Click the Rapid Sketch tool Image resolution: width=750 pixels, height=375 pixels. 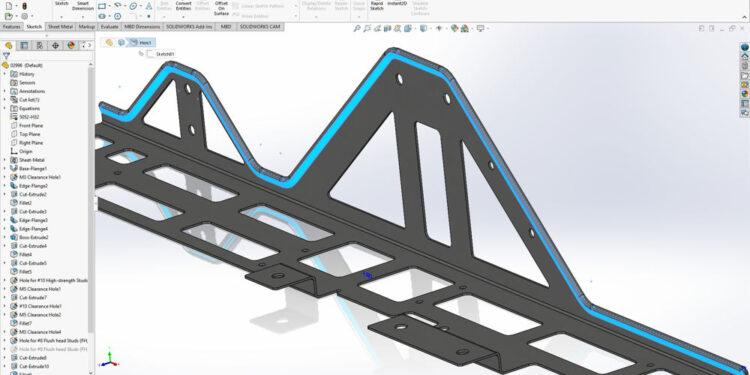377,5
